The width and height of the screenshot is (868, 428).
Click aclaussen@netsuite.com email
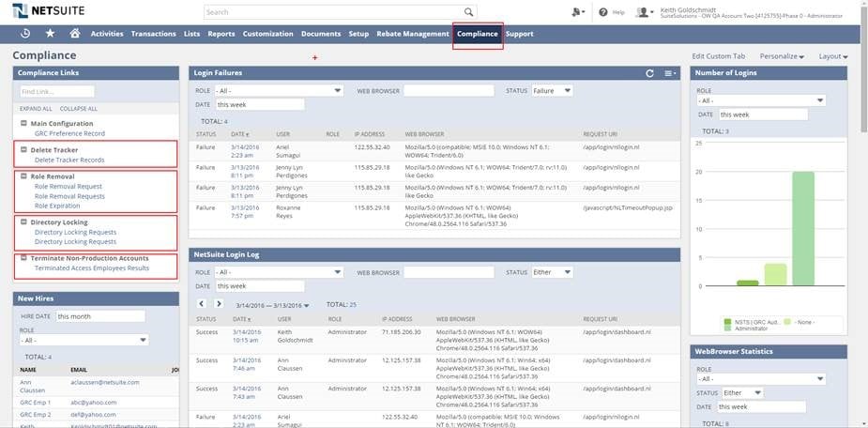(x=105, y=382)
